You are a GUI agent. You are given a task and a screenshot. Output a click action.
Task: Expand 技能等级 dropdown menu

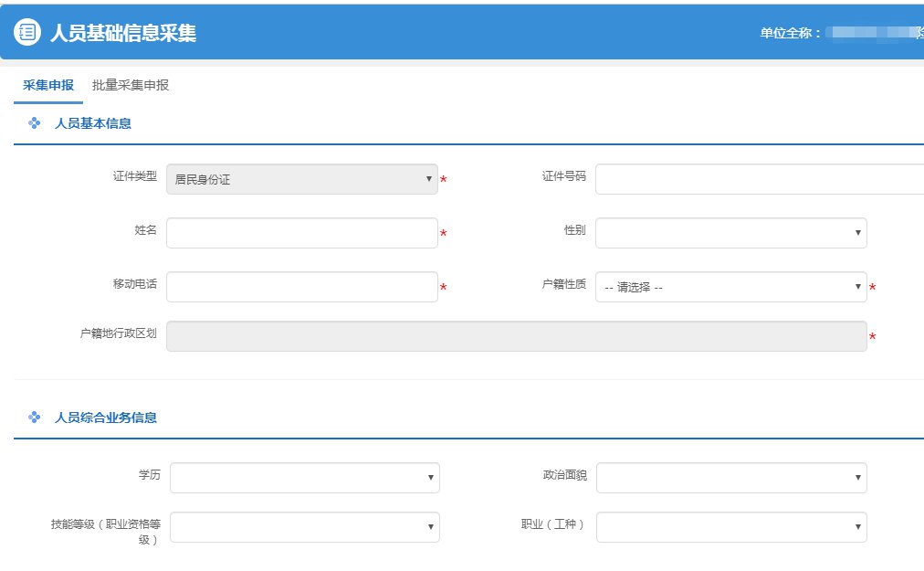[x=304, y=527]
